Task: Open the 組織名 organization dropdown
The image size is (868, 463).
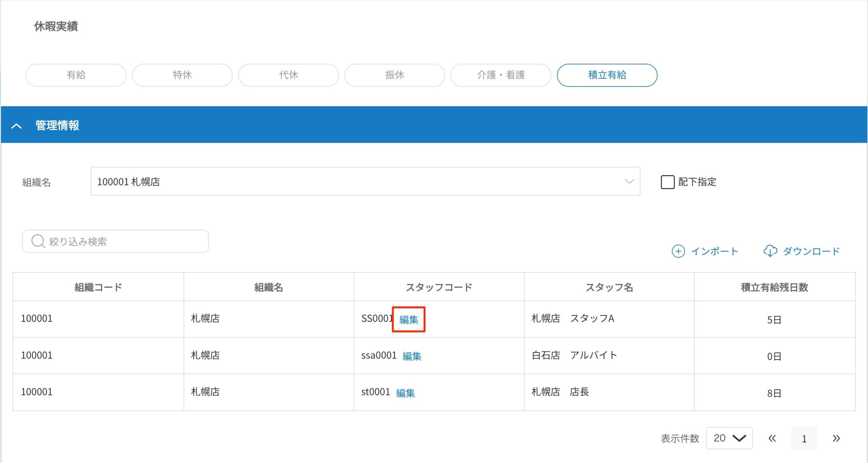Action: click(629, 181)
